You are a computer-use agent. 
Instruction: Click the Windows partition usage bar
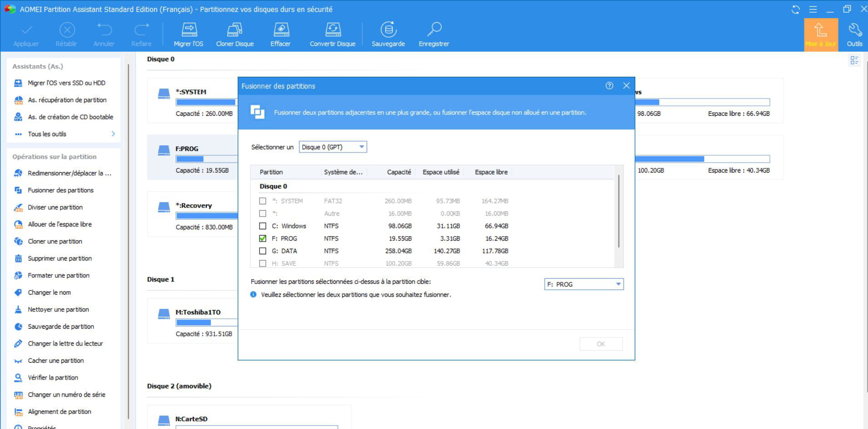coord(702,102)
